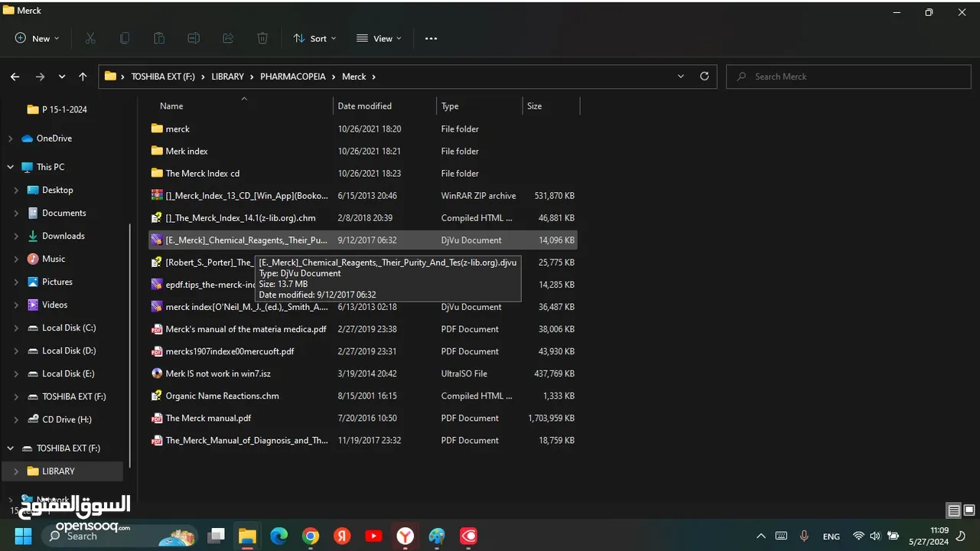Open YouTube app in taskbar
Image resolution: width=980 pixels, height=551 pixels.
[373, 536]
